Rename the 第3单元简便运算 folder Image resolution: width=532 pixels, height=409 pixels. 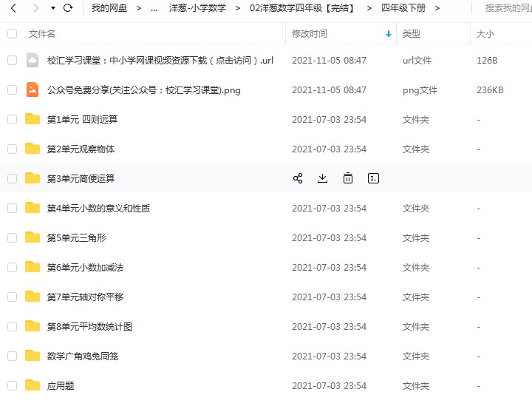(374, 178)
